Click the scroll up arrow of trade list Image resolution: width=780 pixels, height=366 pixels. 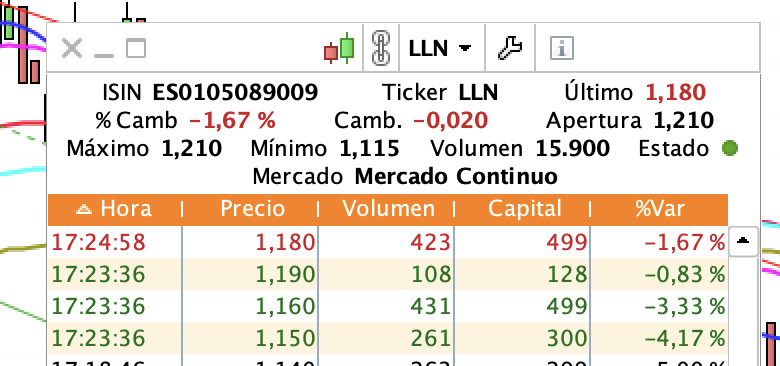pos(743,241)
